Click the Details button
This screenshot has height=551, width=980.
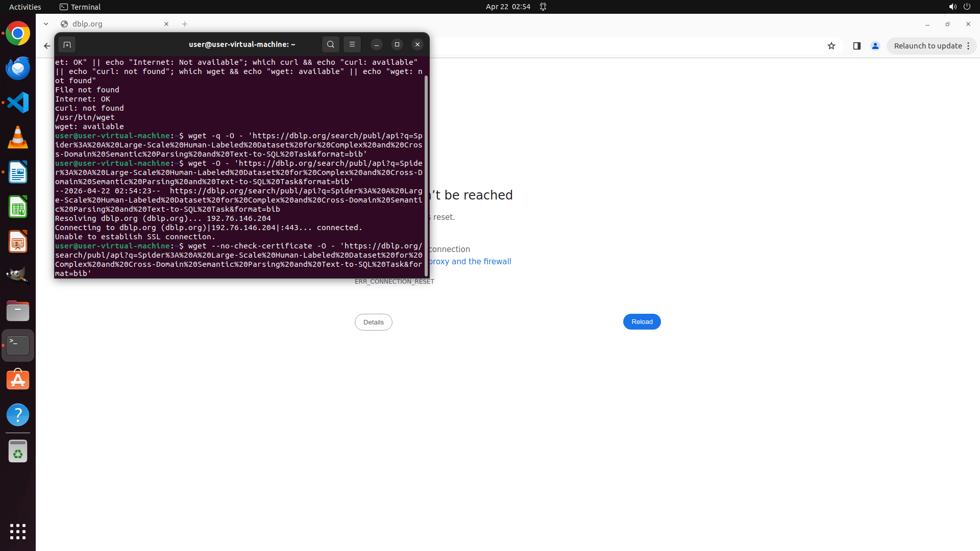pyautogui.click(x=373, y=322)
